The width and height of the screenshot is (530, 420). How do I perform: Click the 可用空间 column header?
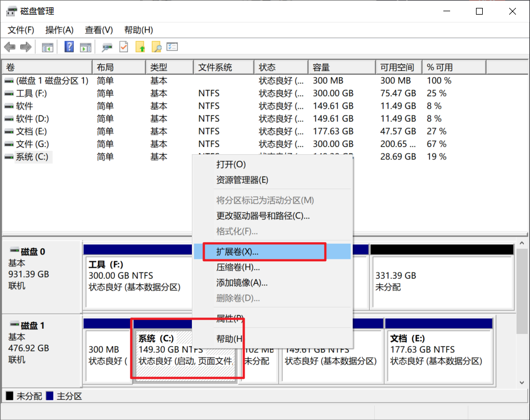397,68
